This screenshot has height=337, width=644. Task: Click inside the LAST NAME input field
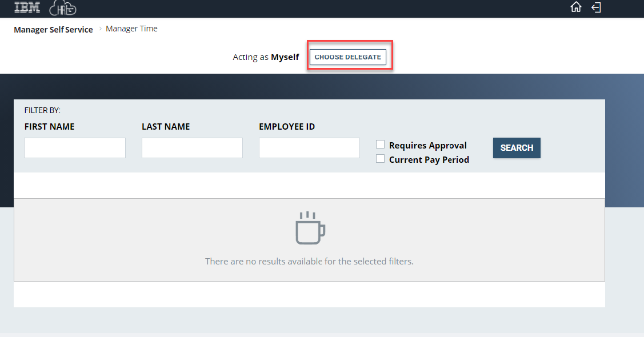pyautogui.click(x=192, y=147)
